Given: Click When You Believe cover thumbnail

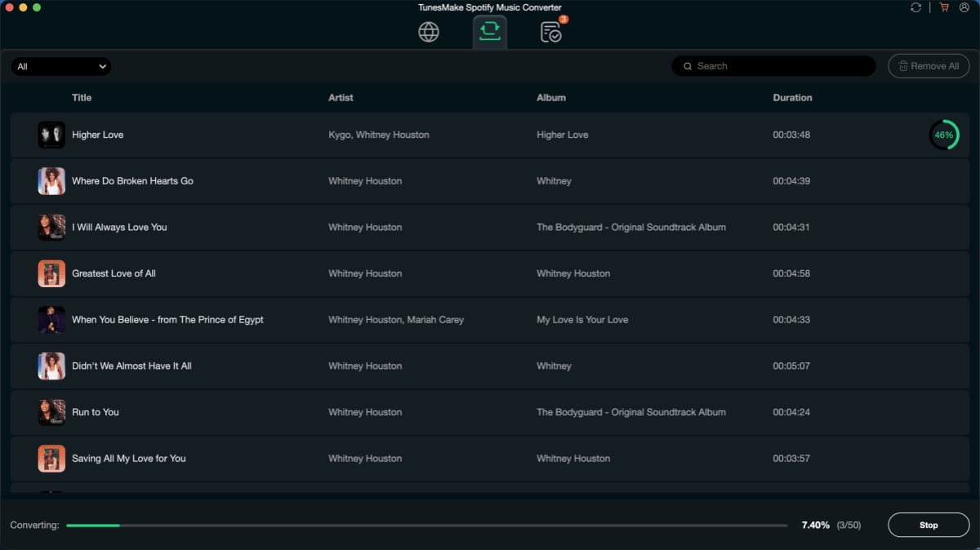Looking at the screenshot, I should point(51,320).
